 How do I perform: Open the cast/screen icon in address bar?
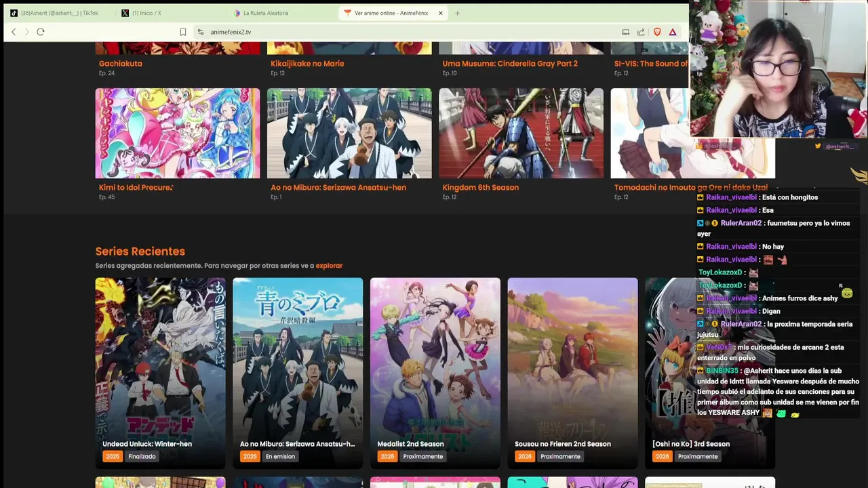pyautogui.click(x=625, y=32)
